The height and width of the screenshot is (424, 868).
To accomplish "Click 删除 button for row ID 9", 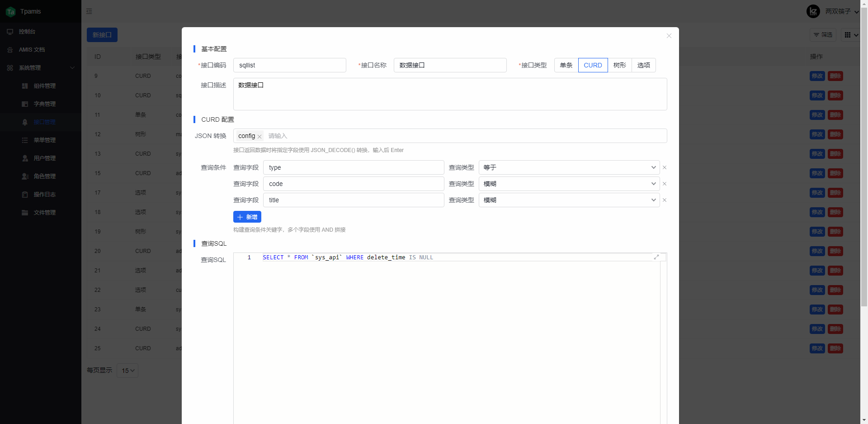I will pyautogui.click(x=835, y=76).
